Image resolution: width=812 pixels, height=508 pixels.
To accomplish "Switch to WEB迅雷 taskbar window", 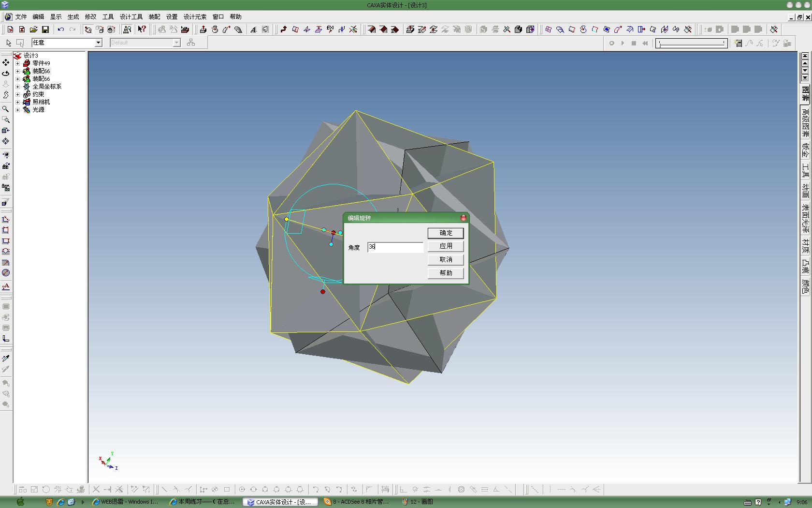I will 125,502.
